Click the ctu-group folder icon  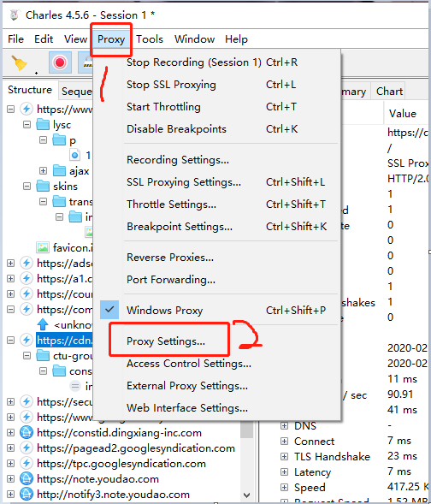pyautogui.click(x=43, y=355)
